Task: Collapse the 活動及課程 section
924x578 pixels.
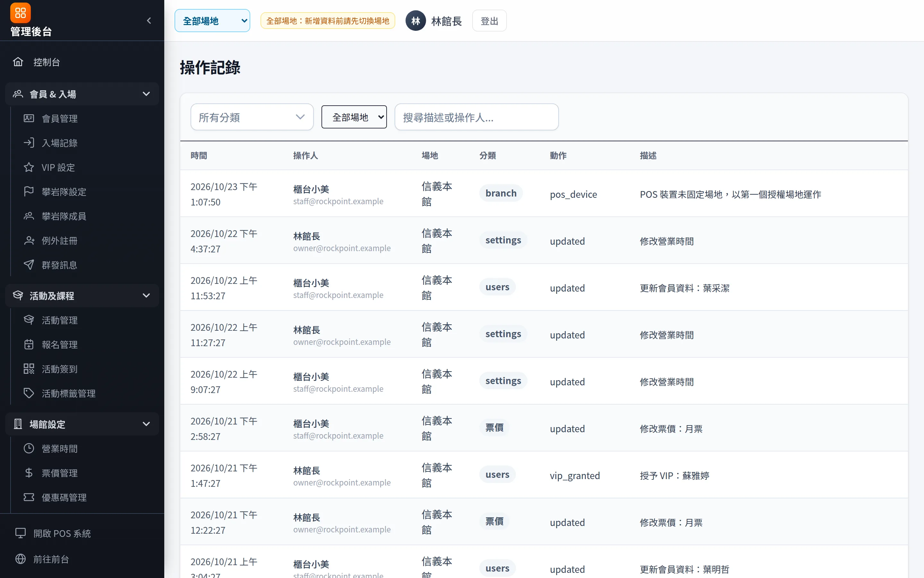Action: pos(82,295)
